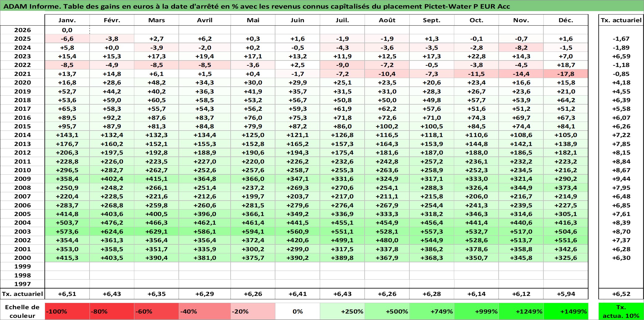Click the +9,44 actuarial rate for 2009

click(x=621, y=179)
